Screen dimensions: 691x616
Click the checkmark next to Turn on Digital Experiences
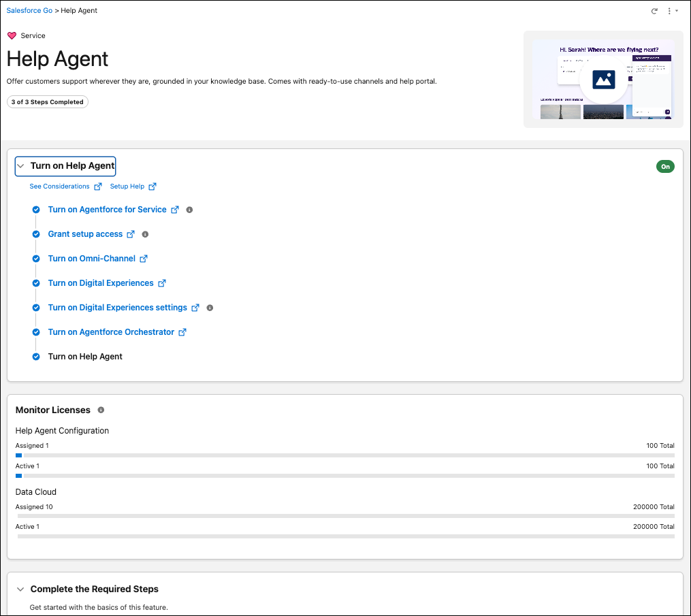click(x=36, y=283)
